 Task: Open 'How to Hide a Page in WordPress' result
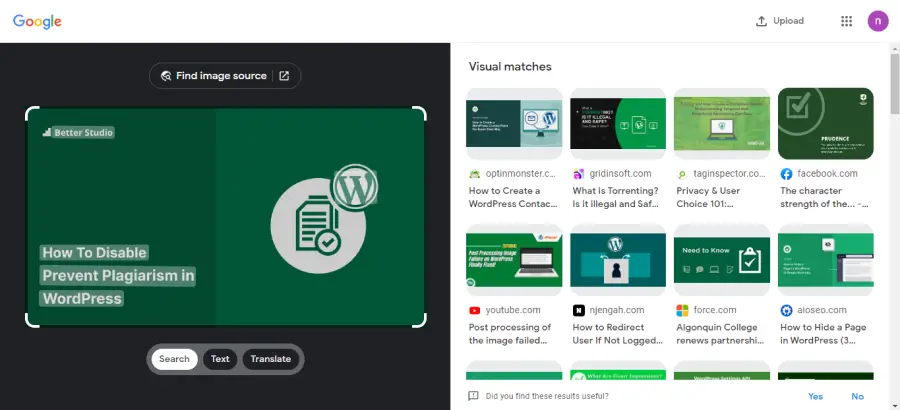click(823, 334)
